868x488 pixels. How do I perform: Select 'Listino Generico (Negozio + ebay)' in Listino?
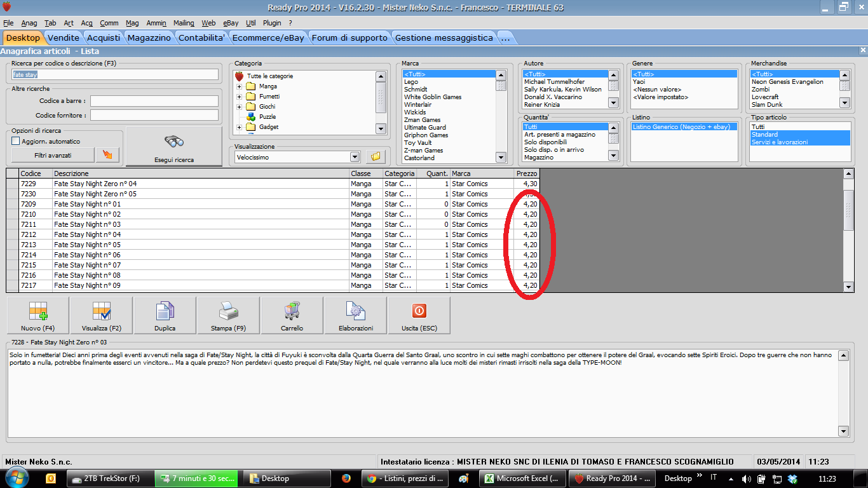point(684,127)
